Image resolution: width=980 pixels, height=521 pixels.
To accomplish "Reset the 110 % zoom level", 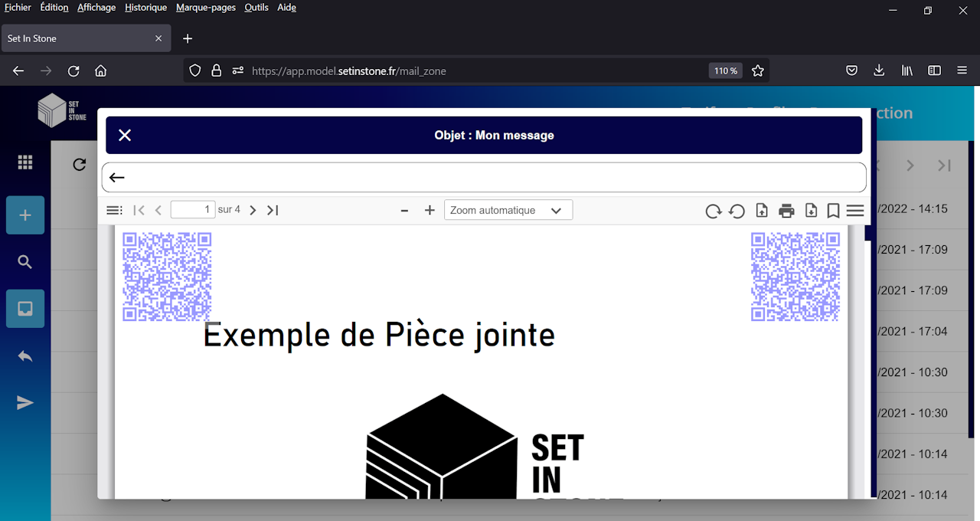I will (726, 70).
